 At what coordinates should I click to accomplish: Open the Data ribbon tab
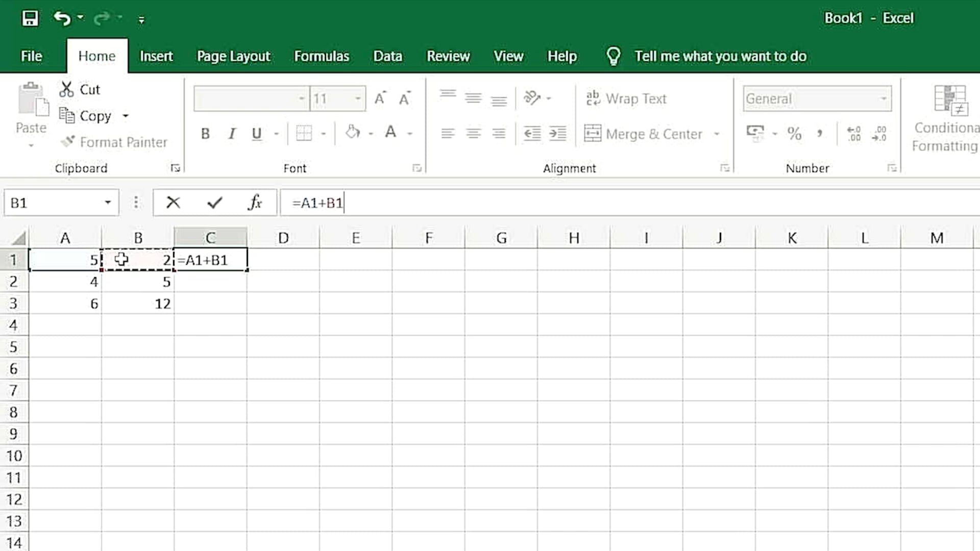click(387, 56)
